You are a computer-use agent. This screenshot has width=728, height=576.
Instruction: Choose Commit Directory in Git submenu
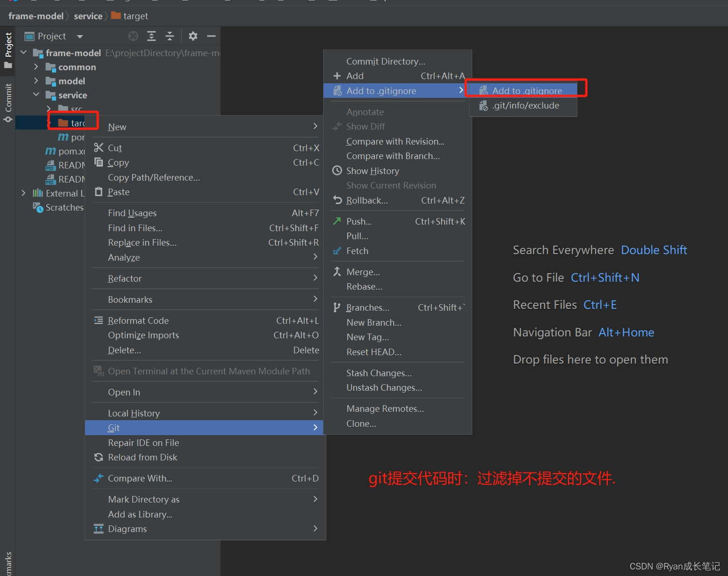tap(397, 61)
